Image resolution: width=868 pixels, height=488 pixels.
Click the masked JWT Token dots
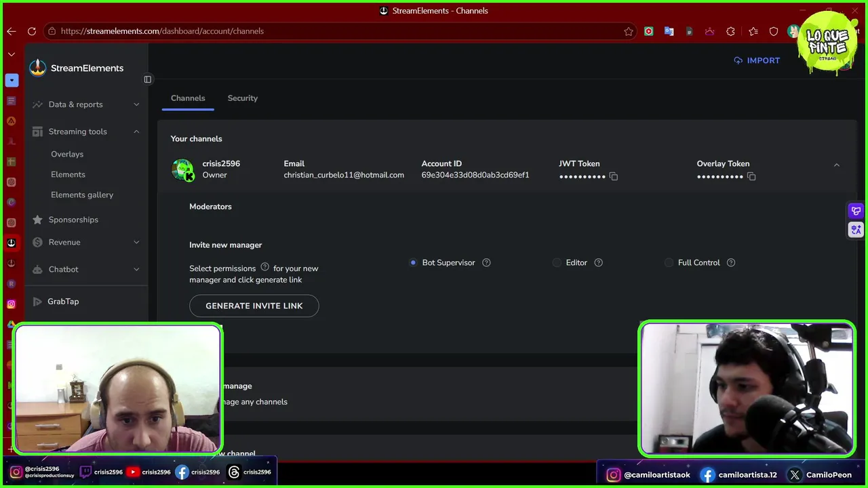click(582, 176)
